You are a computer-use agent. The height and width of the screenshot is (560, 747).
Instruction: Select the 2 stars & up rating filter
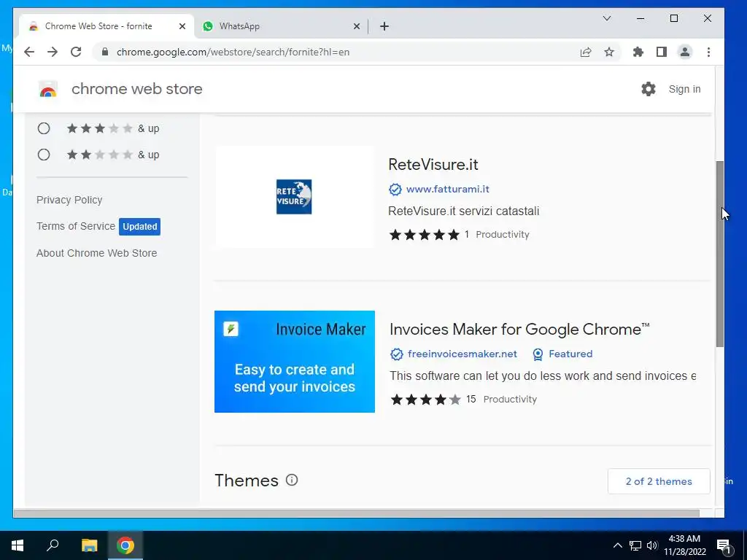pos(44,155)
